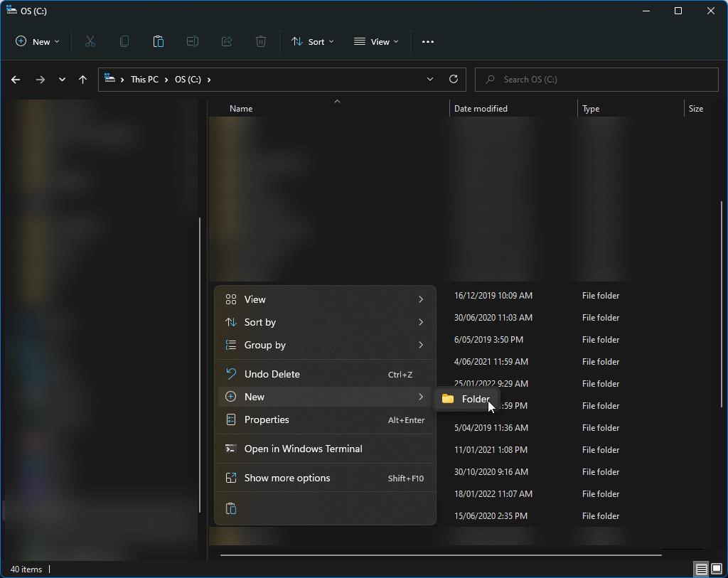Click This PC in the breadcrumb path
The height and width of the screenshot is (578, 728).
[144, 80]
